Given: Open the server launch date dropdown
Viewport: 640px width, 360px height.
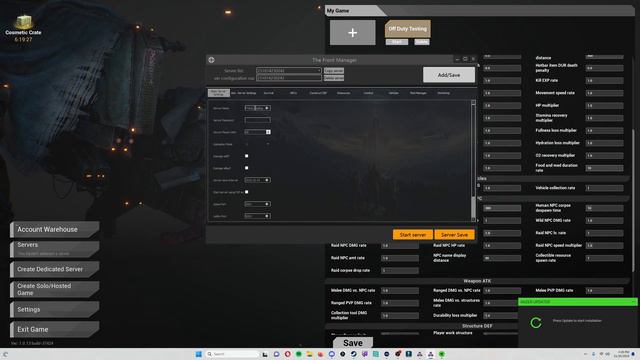Looking at the screenshot, I should [x=257, y=180].
